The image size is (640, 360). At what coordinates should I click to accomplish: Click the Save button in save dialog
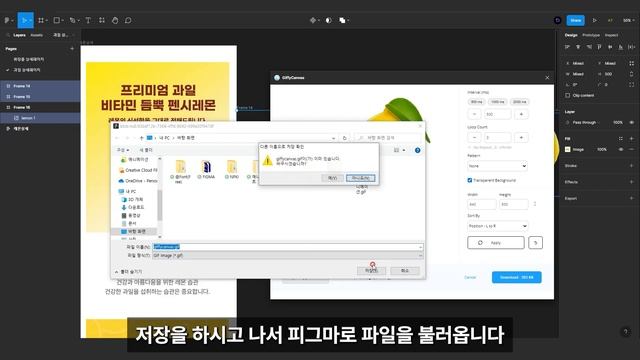pos(371,271)
